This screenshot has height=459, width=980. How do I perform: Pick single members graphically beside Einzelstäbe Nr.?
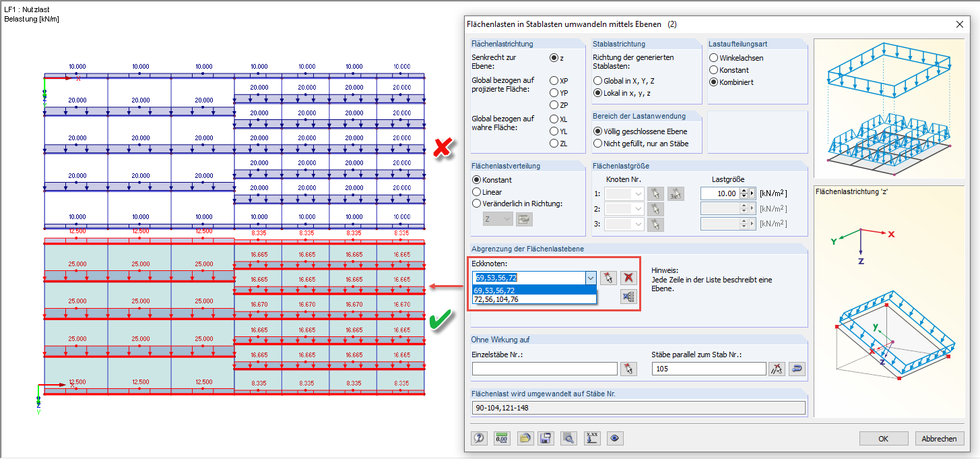[x=628, y=369]
